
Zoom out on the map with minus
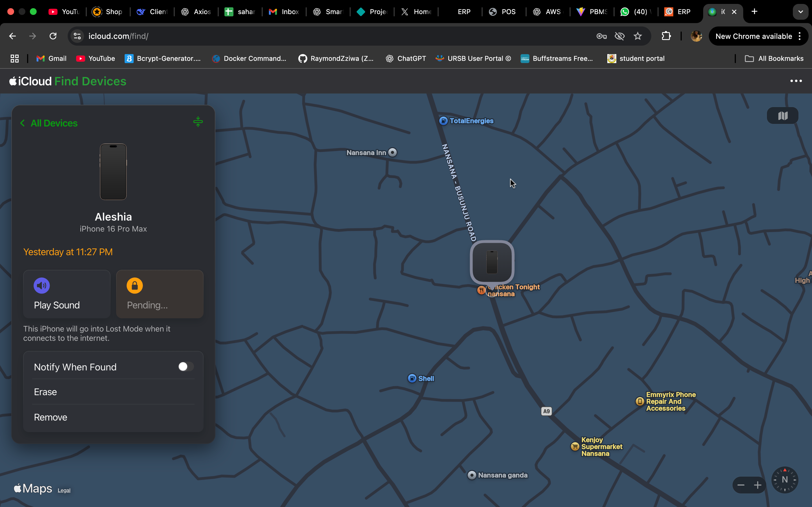741,485
